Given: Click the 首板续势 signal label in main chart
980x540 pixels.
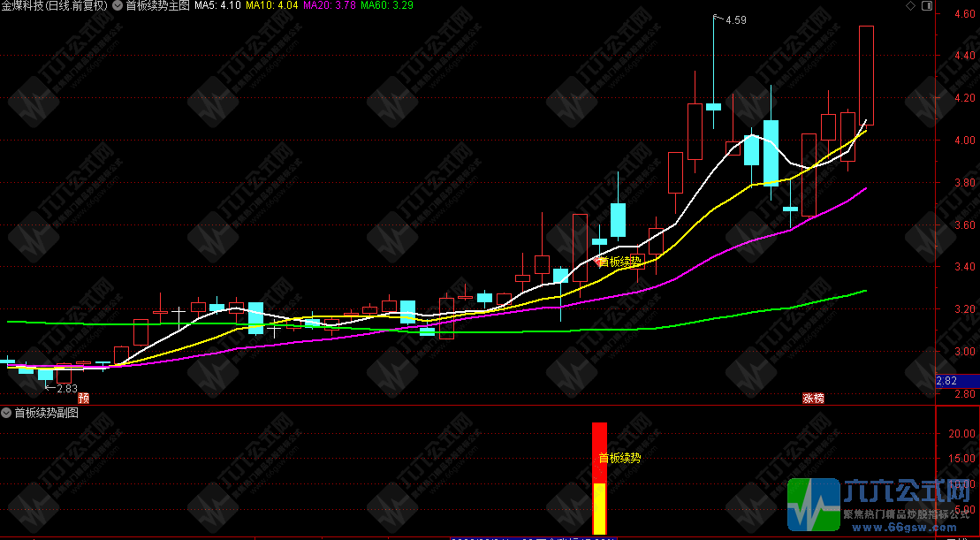Looking at the screenshot, I should pyautogui.click(x=619, y=262).
